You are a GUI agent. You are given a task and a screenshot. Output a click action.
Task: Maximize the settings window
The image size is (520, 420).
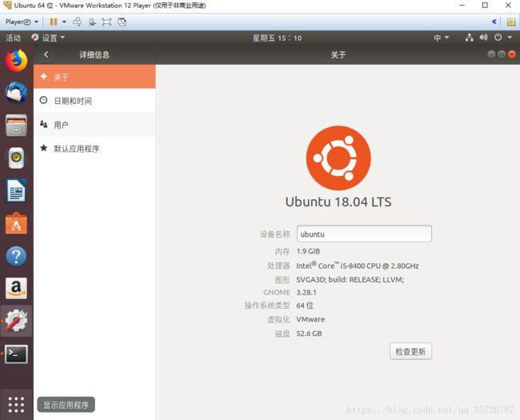pos(502,54)
